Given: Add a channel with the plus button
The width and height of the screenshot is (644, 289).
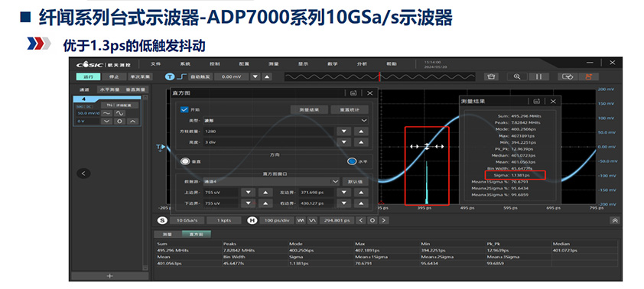Looking at the screenshot, I should (x=109, y=276).
